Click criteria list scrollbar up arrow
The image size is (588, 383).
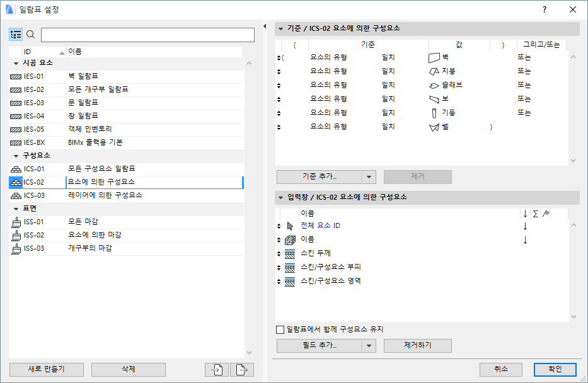pyautogui.click(x=574, y=57)
